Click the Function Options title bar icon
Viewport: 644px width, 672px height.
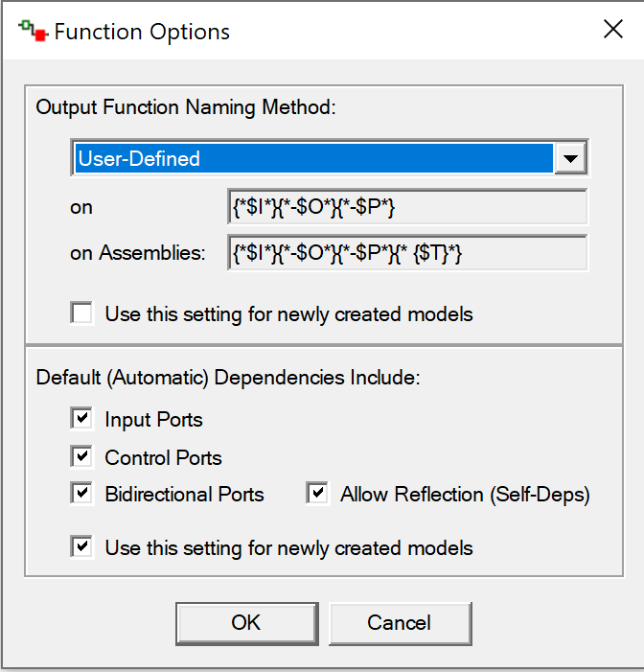coord(34,31)
